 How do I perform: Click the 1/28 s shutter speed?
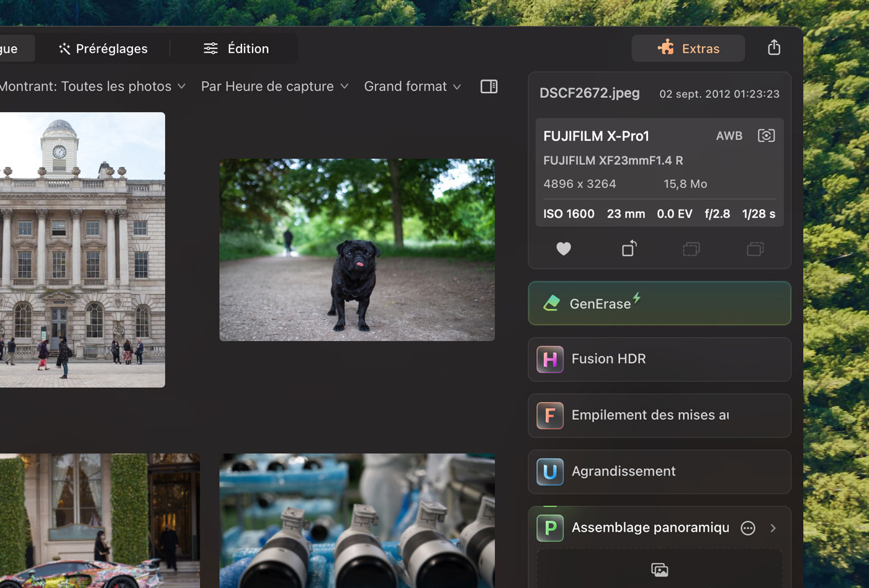759,214
